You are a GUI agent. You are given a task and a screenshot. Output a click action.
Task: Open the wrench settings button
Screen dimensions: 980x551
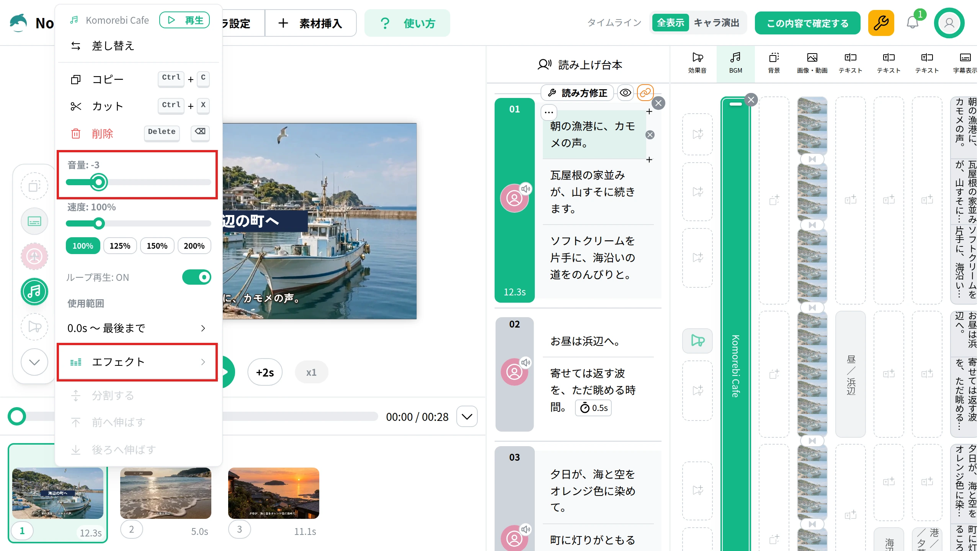tap(881, 23)
